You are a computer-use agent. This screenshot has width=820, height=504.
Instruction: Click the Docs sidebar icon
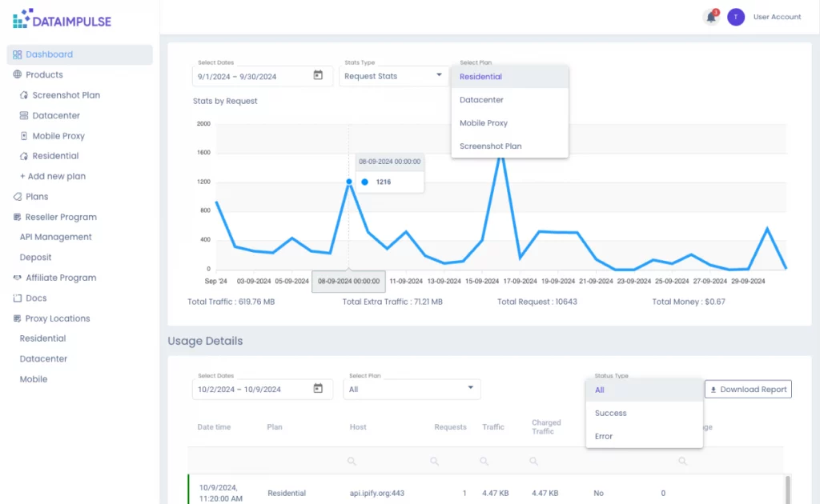point(18,298)
